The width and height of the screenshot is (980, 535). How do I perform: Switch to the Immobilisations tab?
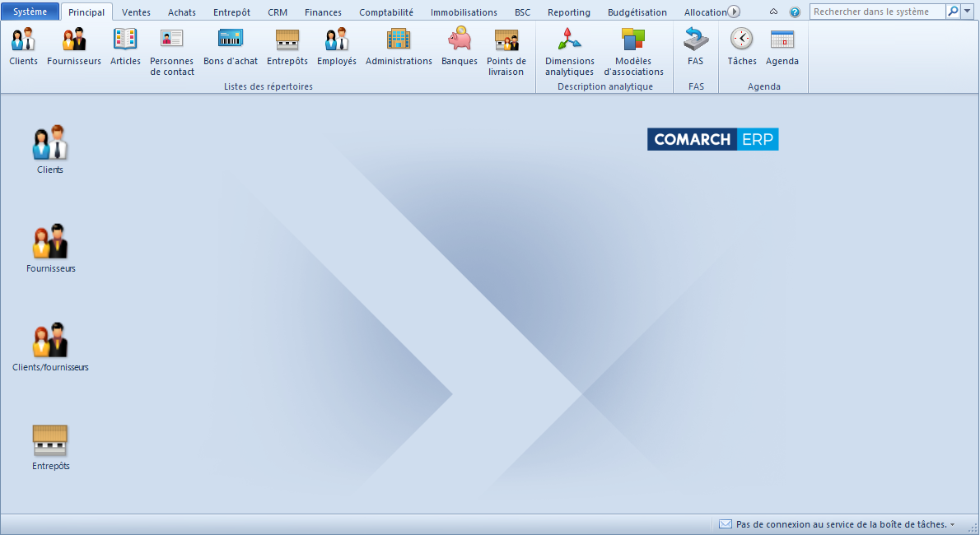pyautogui.click(x=464, y=12)
